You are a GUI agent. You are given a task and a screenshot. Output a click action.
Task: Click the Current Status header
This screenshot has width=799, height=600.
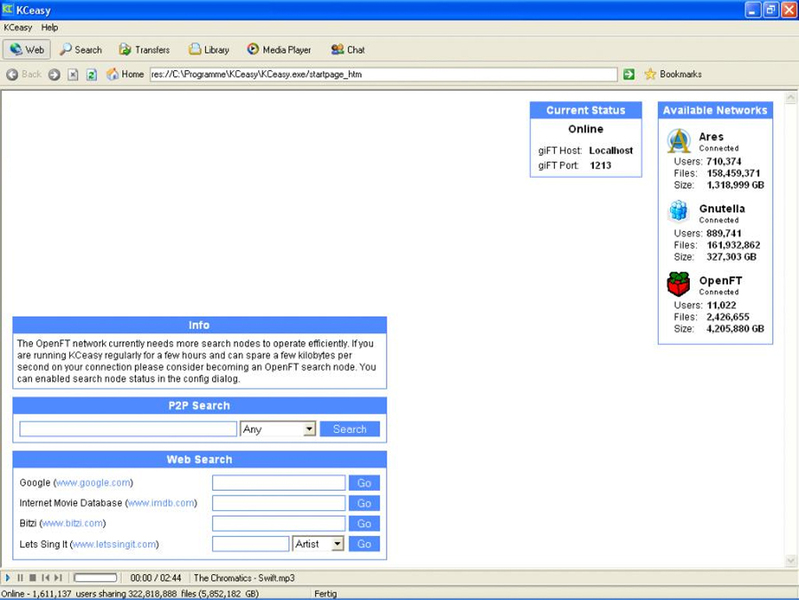point(585,110)
